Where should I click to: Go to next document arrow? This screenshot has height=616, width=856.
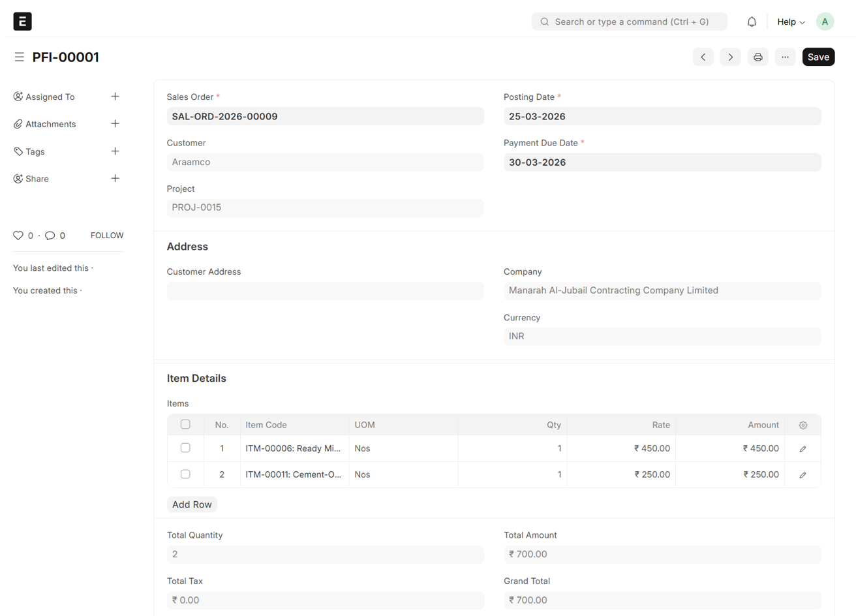730,57
